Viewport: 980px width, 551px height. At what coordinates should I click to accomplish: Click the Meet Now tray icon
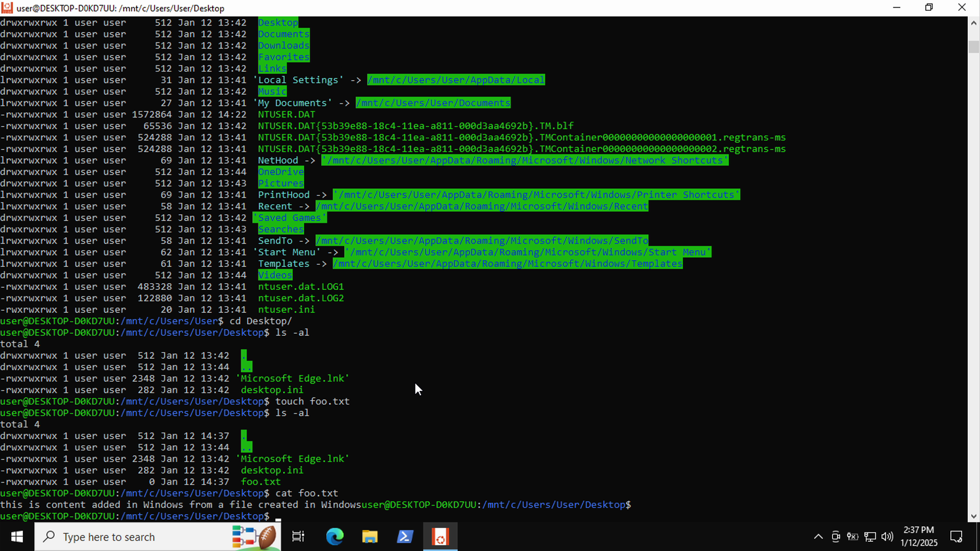pyautogui.click(x=836, y=537)
